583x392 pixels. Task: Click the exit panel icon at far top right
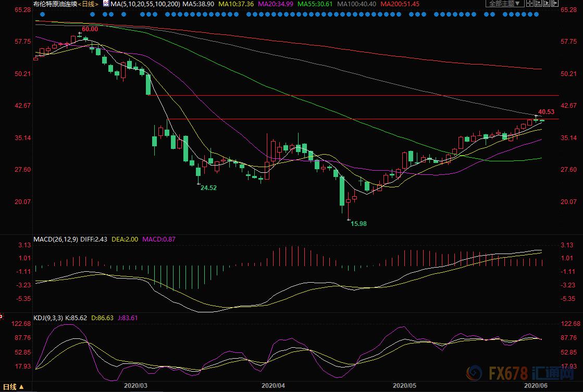point(555,3)
